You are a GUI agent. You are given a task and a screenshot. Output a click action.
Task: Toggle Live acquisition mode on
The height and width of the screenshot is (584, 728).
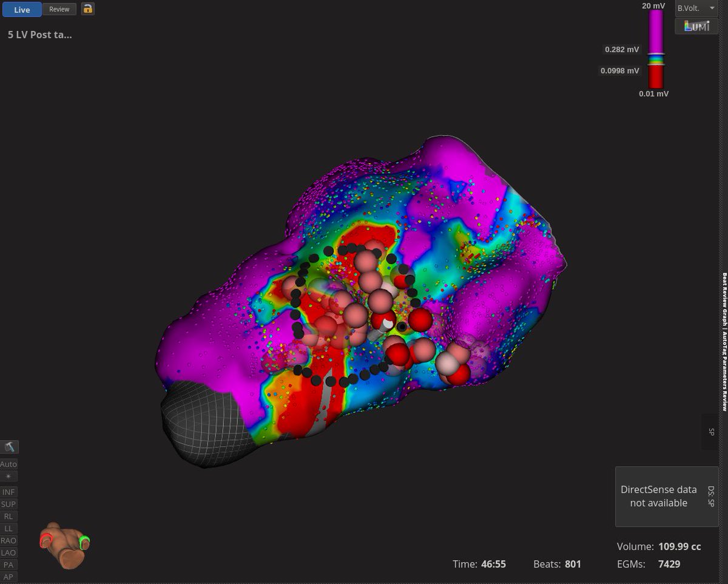22,10
